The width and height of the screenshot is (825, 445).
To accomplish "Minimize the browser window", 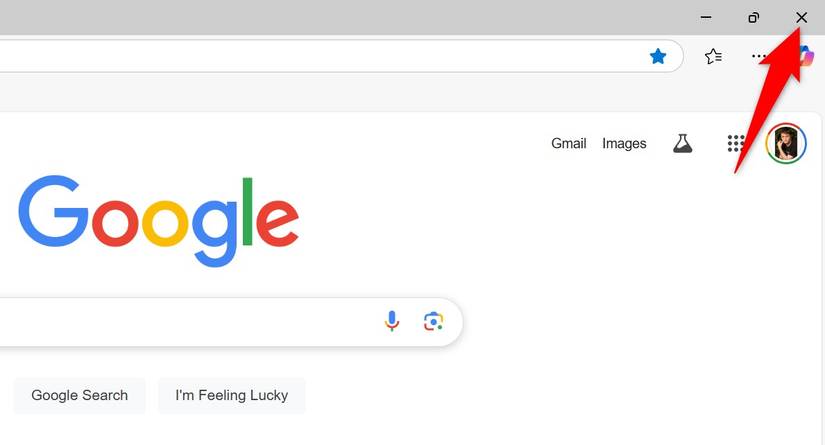I will coord(706,17).
